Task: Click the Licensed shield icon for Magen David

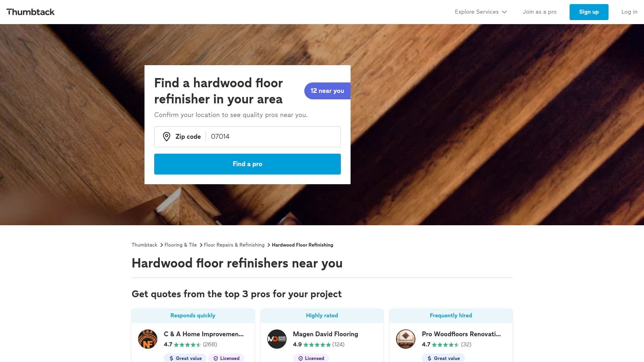Action: point(301,358)
